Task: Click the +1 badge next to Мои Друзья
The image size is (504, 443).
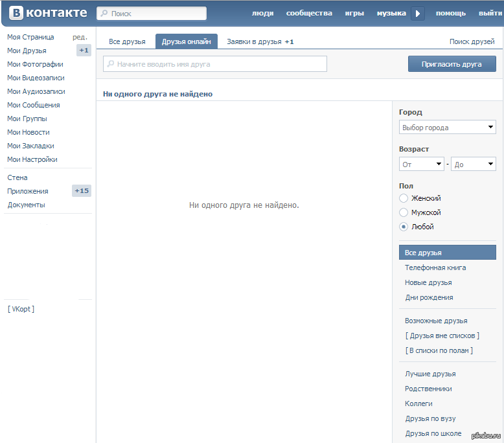Action: (x=84, y=51)
